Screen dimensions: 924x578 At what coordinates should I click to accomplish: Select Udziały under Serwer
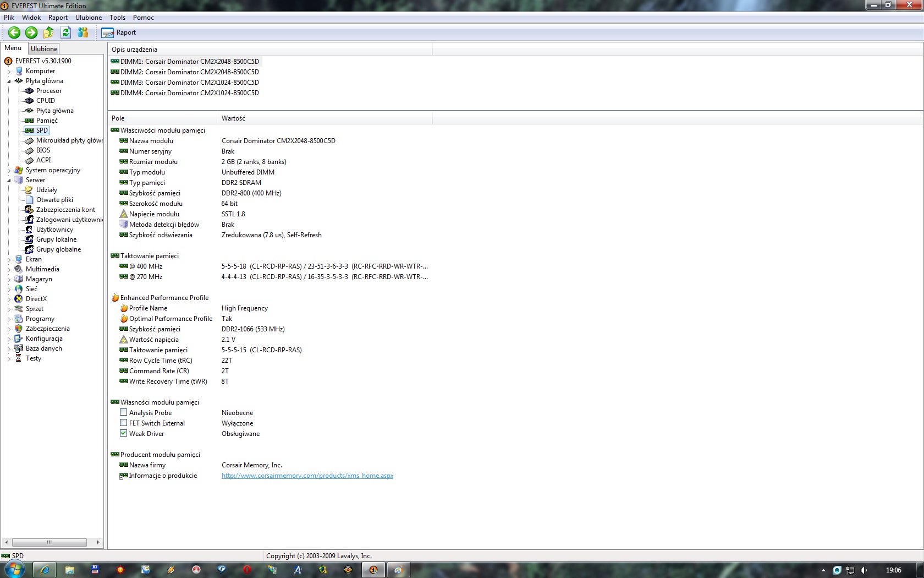[47, 190]
